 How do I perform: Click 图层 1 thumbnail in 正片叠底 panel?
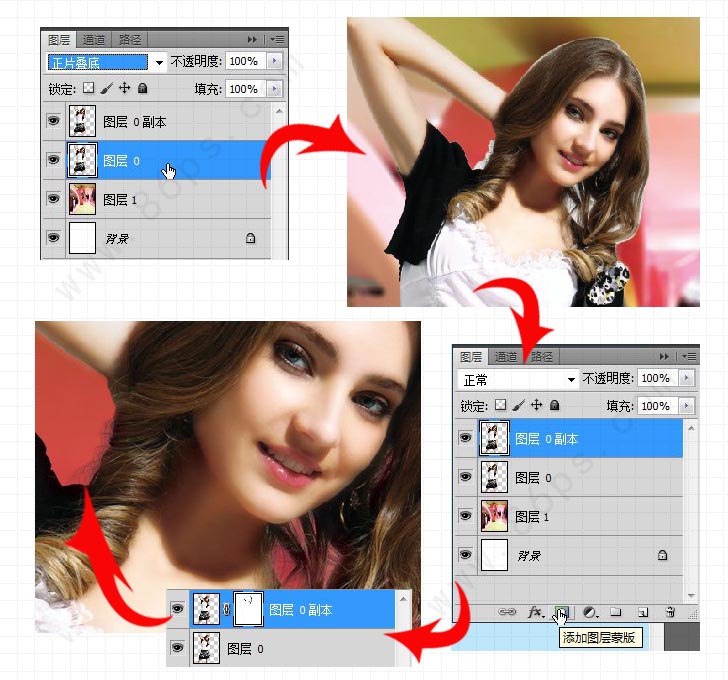83,199
